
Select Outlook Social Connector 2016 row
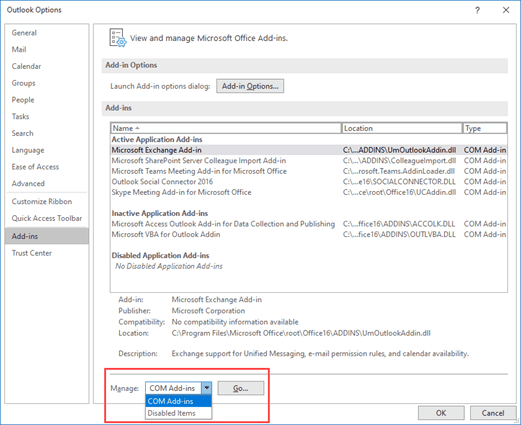pos(309,182)
